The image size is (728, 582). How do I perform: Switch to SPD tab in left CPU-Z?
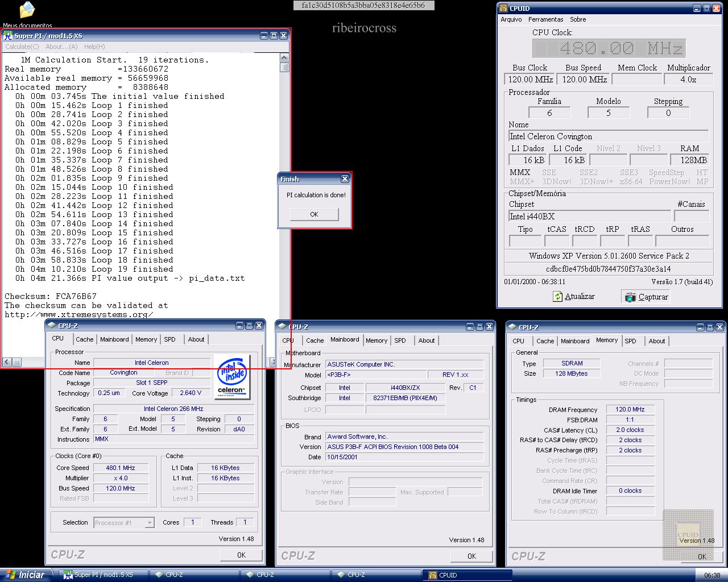coord(169,339)
